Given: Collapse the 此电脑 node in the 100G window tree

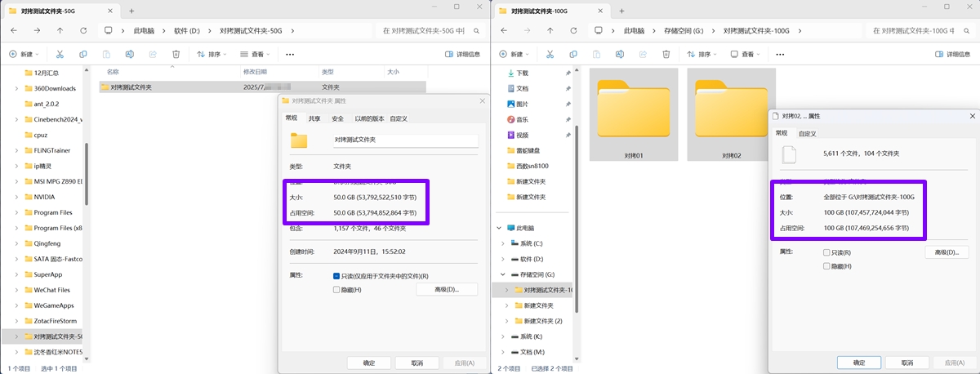Looking at the screenshot, I should click(497, 228).
